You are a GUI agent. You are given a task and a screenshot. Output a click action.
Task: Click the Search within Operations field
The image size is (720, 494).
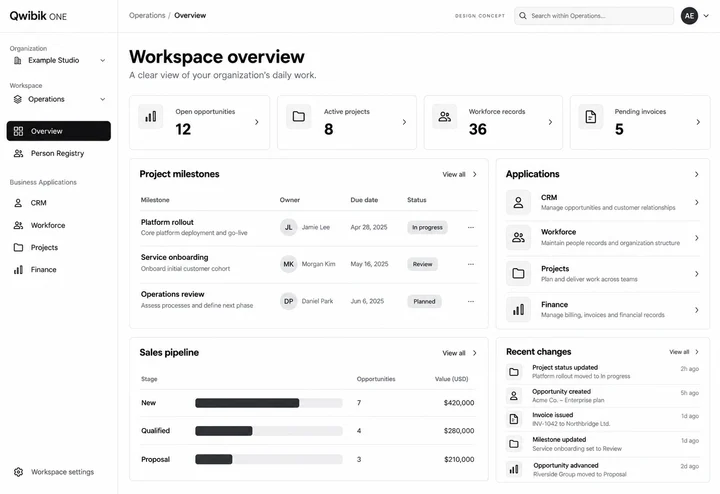594,16
